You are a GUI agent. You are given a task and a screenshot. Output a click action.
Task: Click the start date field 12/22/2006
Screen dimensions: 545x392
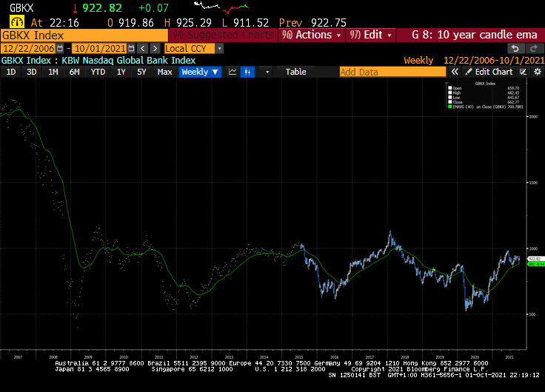click(28, 48)
